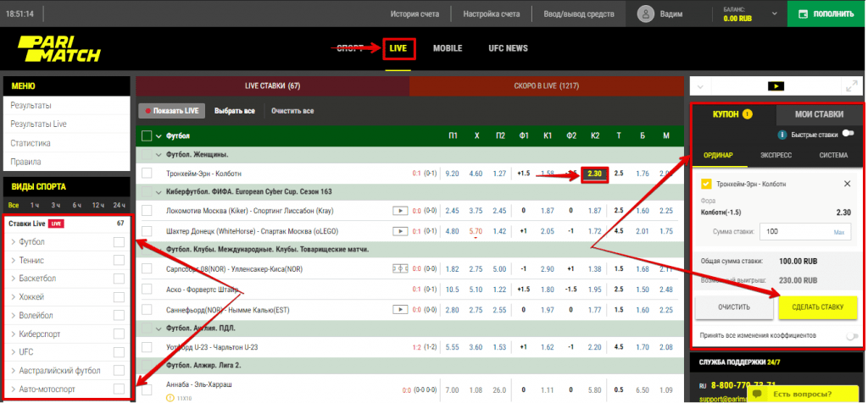
Task: Click the user avatar icon next to Вадим
Action: point(646,14)
